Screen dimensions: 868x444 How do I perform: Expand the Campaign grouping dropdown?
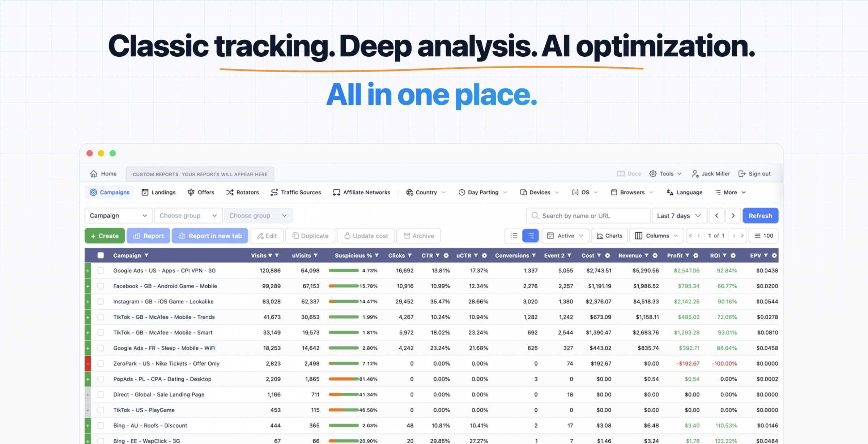pyautogui.click(x=119, y=216)
